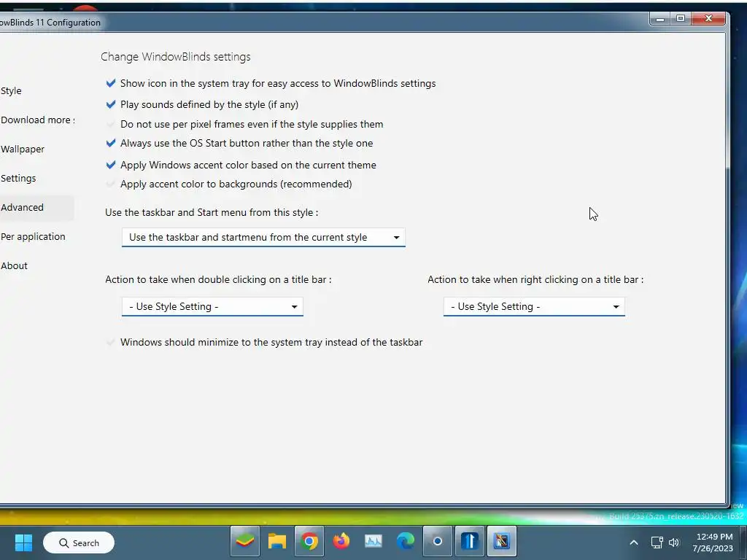Open the dark circle app in taskbar
Viewport: 747px width, 560px height.
point(438,542)
